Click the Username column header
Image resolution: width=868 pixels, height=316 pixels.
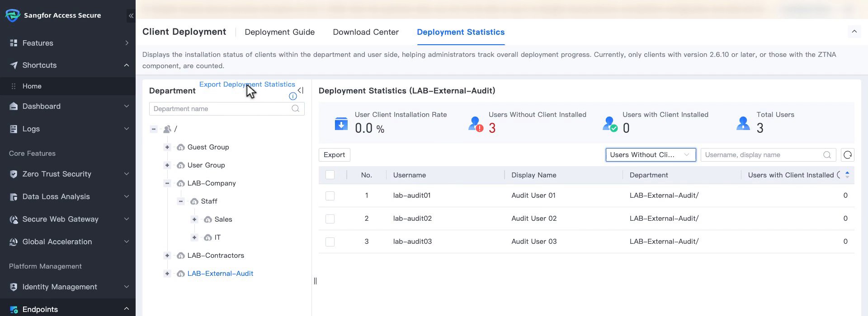point(410,175)
